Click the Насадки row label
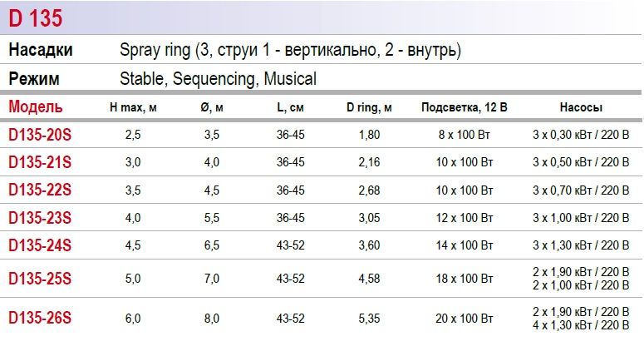644x356 pixels. 41,50
